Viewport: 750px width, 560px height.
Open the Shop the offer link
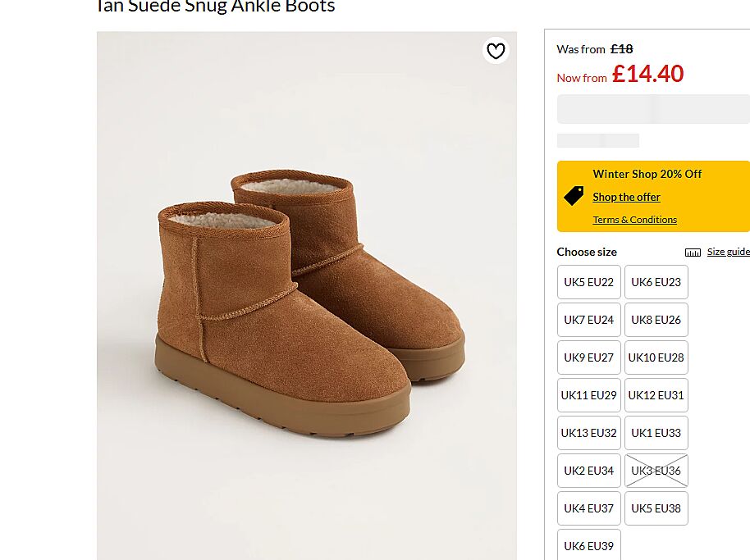626,197
